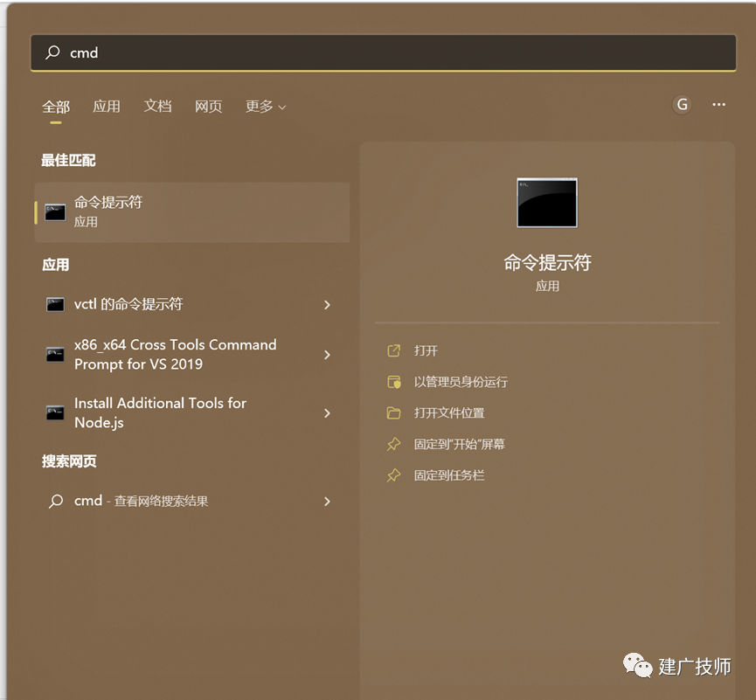
Task: Select the 全部 tab
Action: (56, 107)
